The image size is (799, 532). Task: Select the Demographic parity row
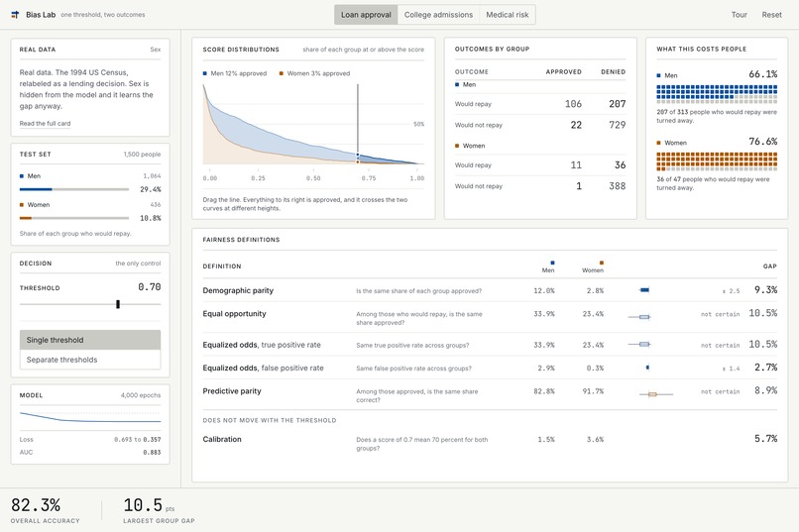(490, 290)
